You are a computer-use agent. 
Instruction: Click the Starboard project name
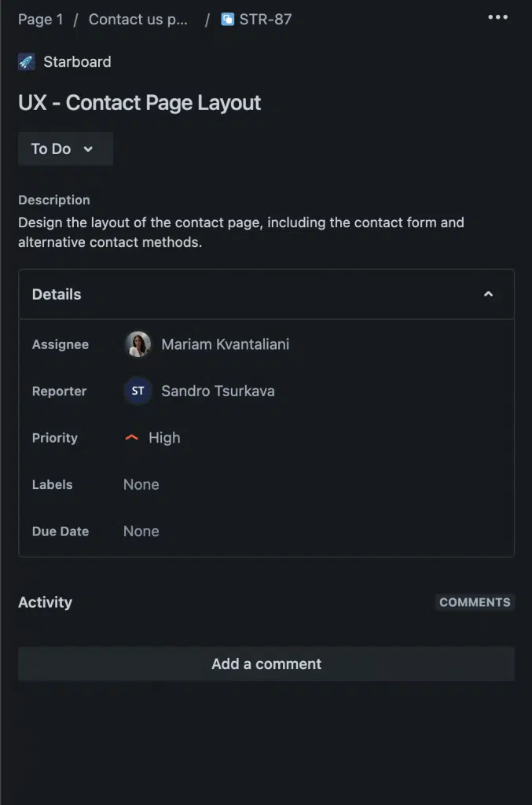(x=77, y=62)
